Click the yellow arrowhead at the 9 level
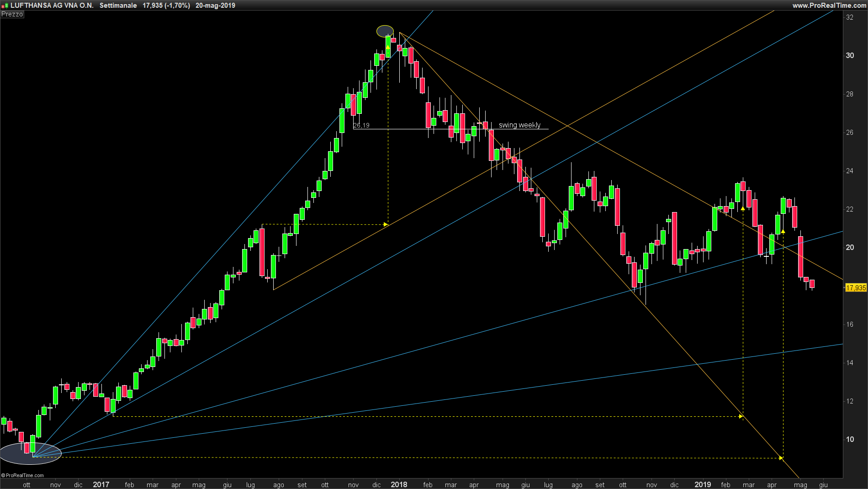This screenshot has width=868, height=489. (781, 457)
